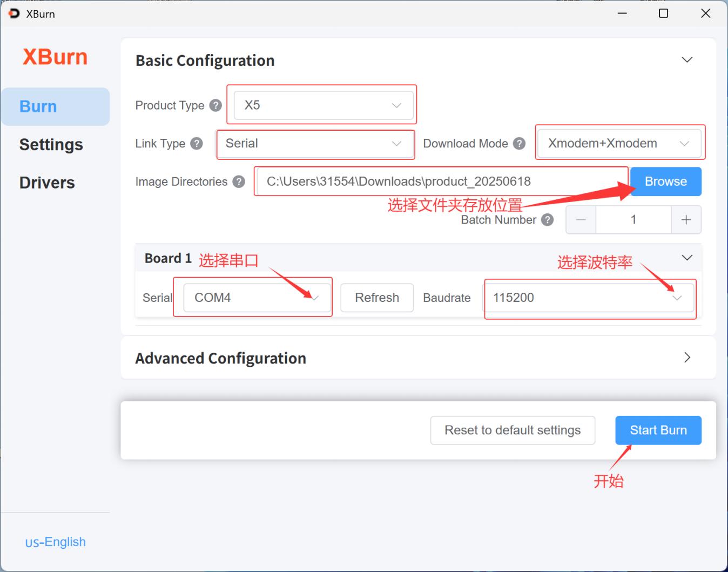This screenshot has height=572, width=728.
Task: Click the XBurn app icon in title bar
Action: (x=14, y=14)
